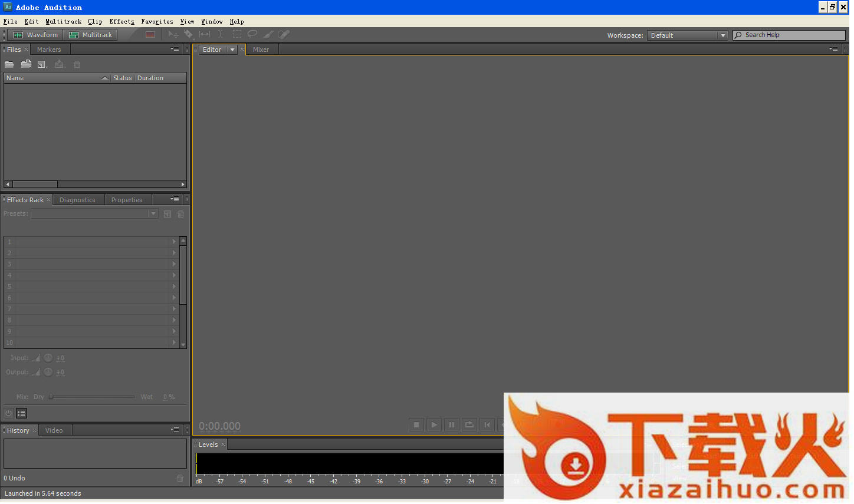Toggle Loop Playback button

pyautogui.click(x=469, y=424)
